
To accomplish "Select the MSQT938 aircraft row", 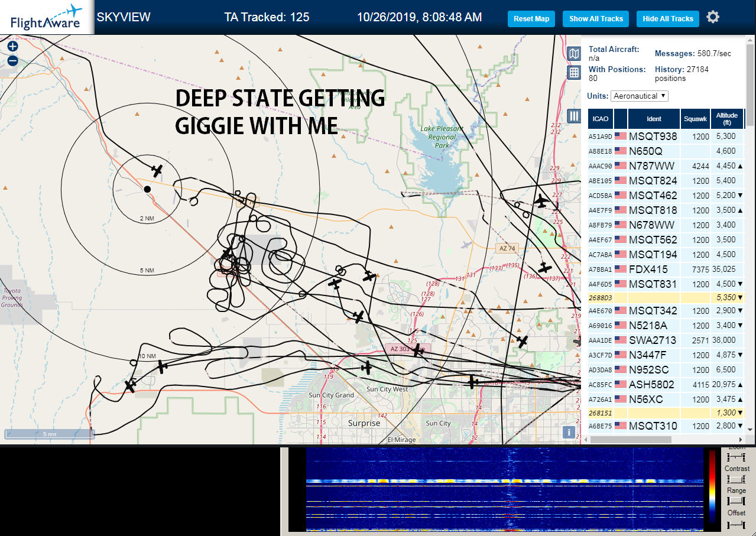I will click(x=666, y=136).
